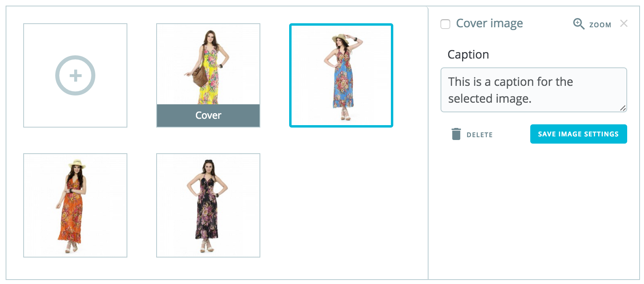Click the gray Cover banner label
This screenshot has height=284, width=644.
pos(208,116)
